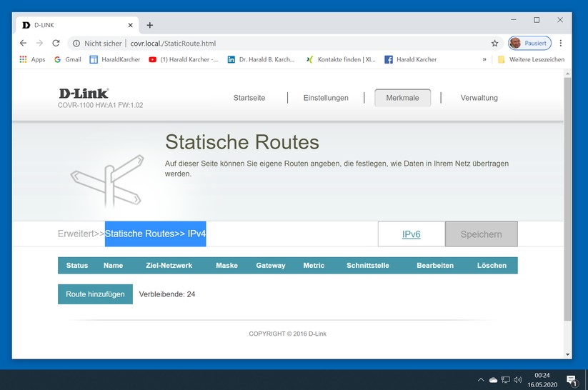Reload the page with the refresh icon
The width and height of the screenshot is (588, 390).
[x=56, y=43]
